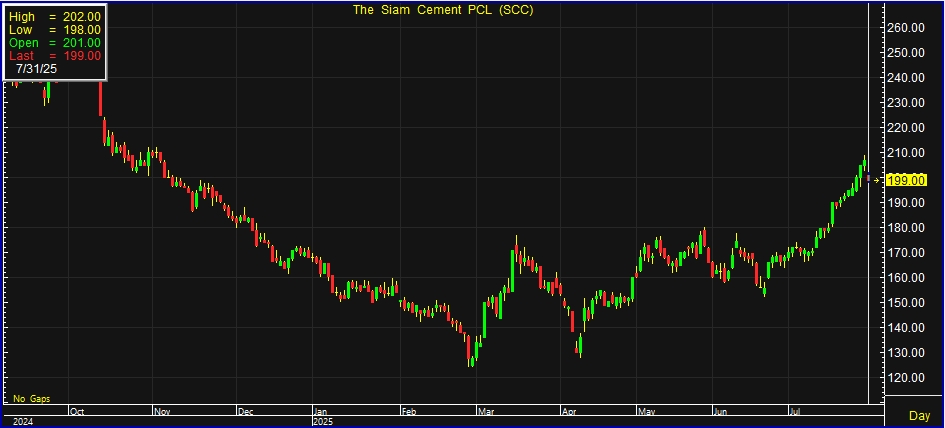This screenshot has height=428, width=945.
Task: Click the 250.00 price axis label
Action: click(906, 52)
